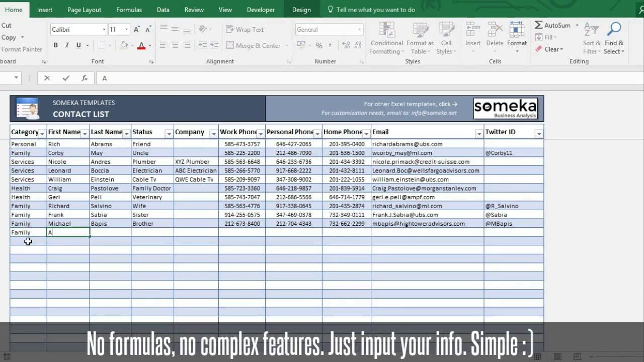The height and width of the screenshot is (362, 644).
Task: Center text horizontally
Action: point(175,45)
